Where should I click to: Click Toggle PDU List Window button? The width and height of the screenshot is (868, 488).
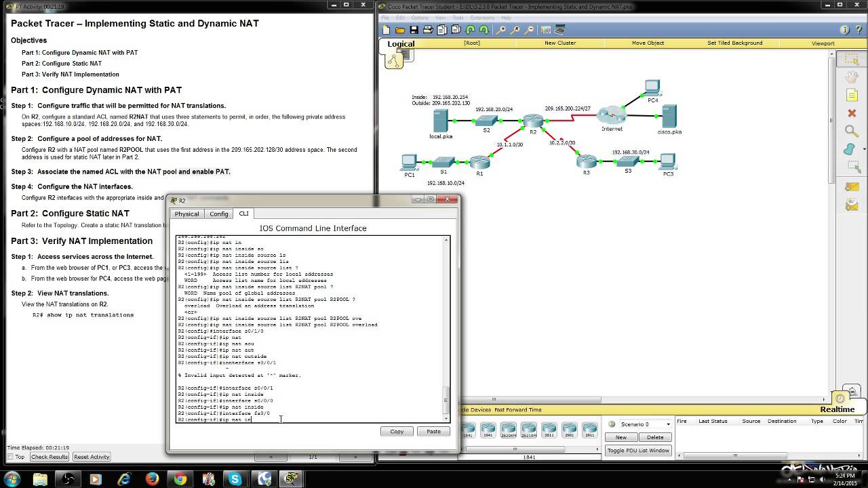[638, 450]
